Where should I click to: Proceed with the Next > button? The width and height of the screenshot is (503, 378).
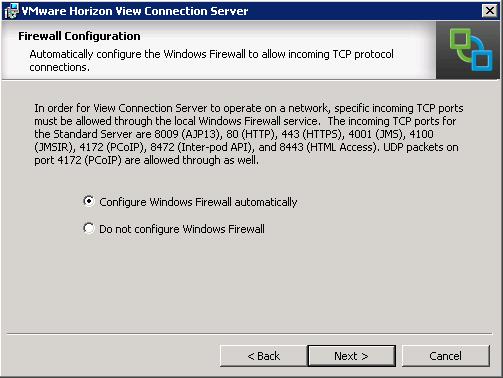(x=352, y=356)
